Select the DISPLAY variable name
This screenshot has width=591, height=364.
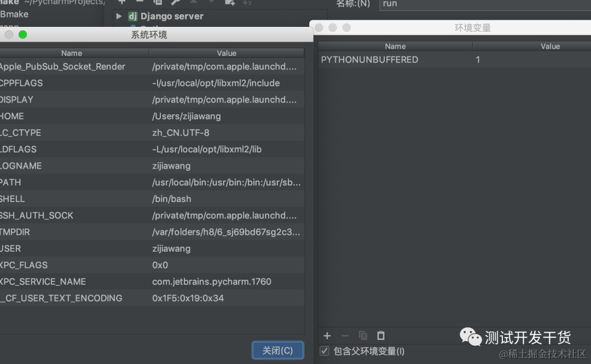pos(16,100)
